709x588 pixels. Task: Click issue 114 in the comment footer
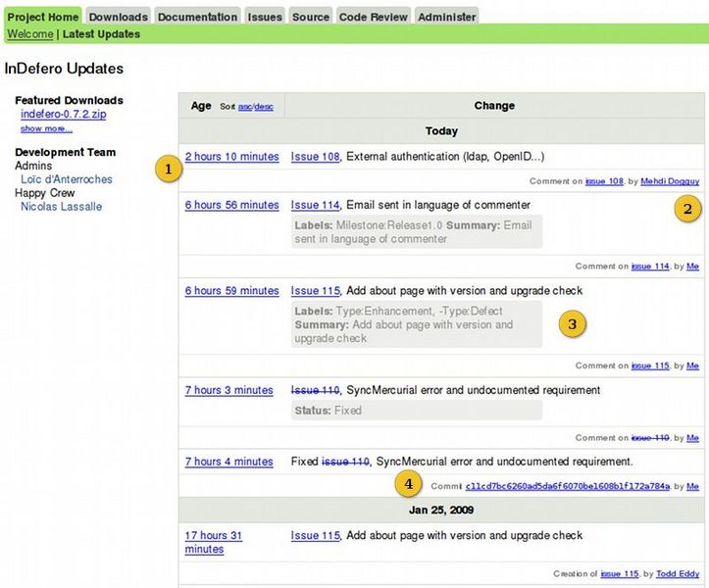pyautogui.click(x=650, y=267)
